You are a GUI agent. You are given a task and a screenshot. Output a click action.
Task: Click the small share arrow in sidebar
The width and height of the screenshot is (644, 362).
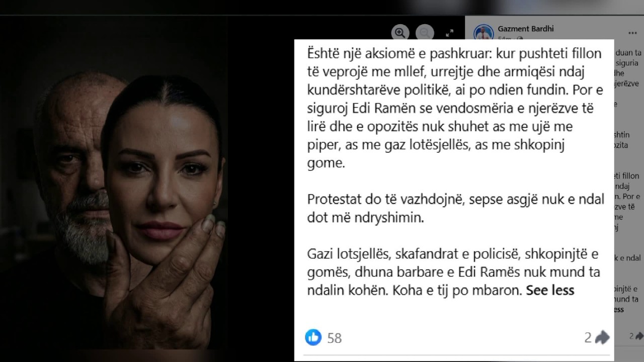(639, 336)
